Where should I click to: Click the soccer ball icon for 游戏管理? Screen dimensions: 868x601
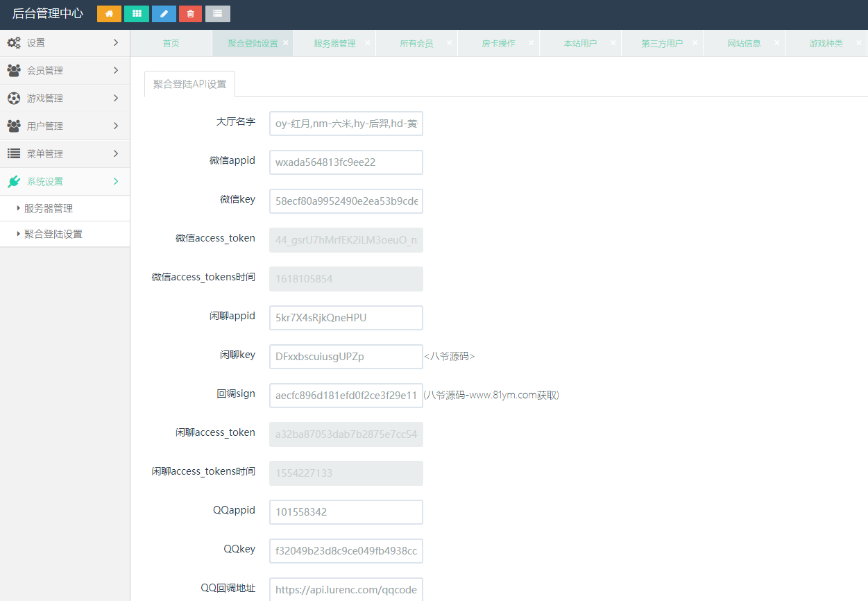pos(14,99)
